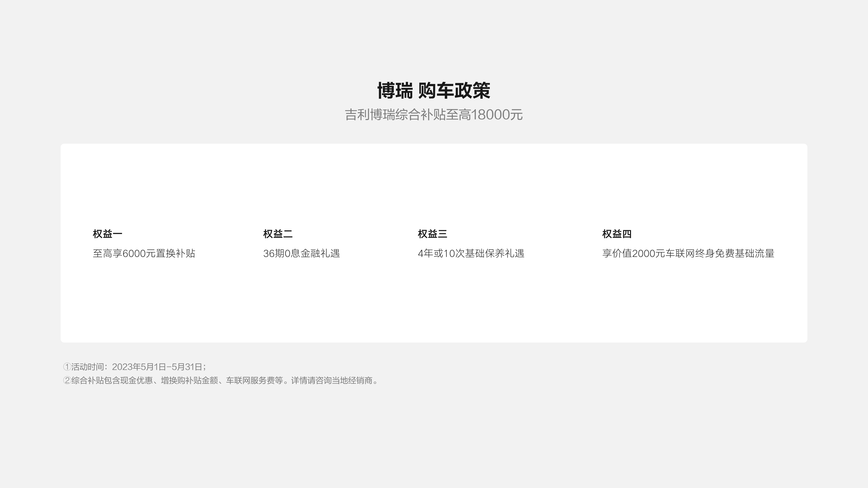
Task: Click the text 至高享6000元置换补贴
Action: (x=144, y=253)
